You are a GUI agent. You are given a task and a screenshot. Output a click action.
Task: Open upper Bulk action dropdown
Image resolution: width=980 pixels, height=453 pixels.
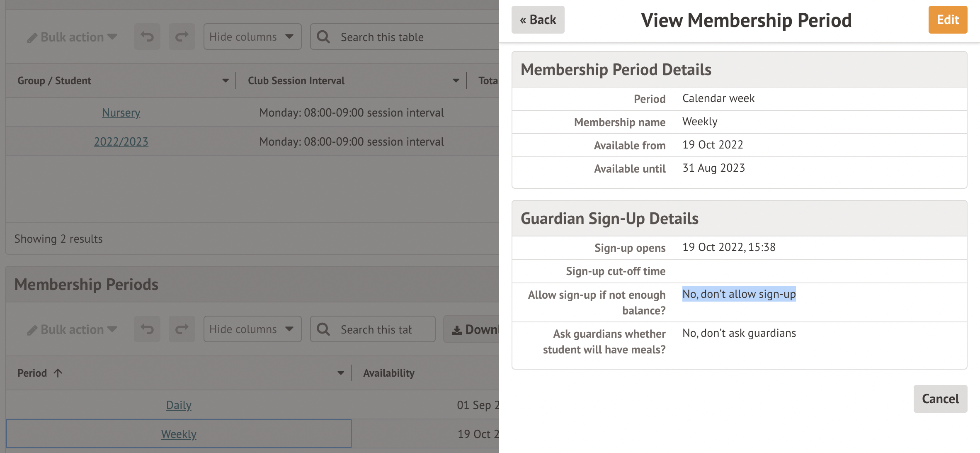[72, 37]
